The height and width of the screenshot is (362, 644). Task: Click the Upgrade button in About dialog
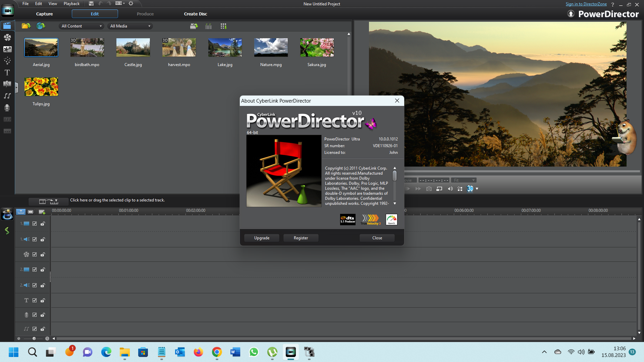(x=262, y=238)
